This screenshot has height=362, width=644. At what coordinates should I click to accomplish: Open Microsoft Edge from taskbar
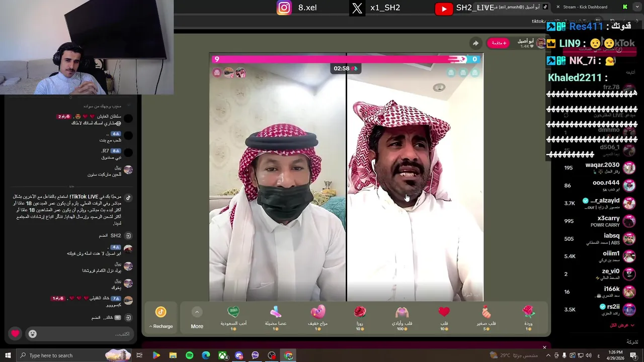click(x=206, y=355)
